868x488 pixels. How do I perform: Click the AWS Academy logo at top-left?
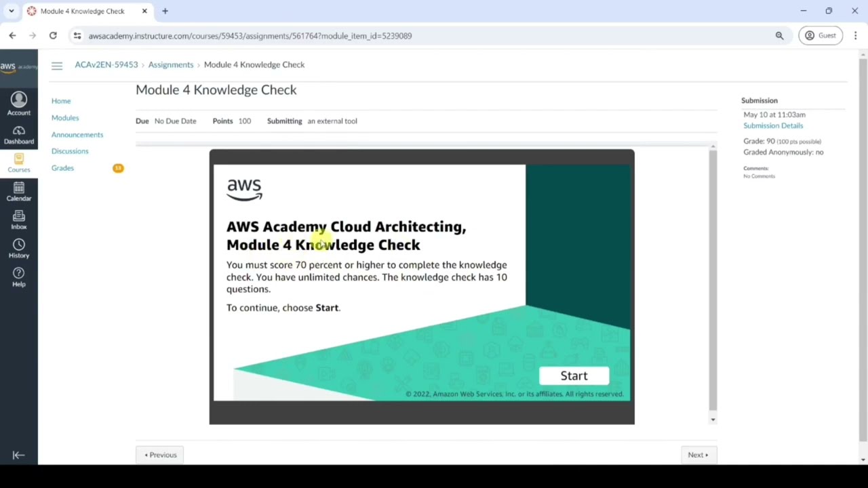point(19,67)
